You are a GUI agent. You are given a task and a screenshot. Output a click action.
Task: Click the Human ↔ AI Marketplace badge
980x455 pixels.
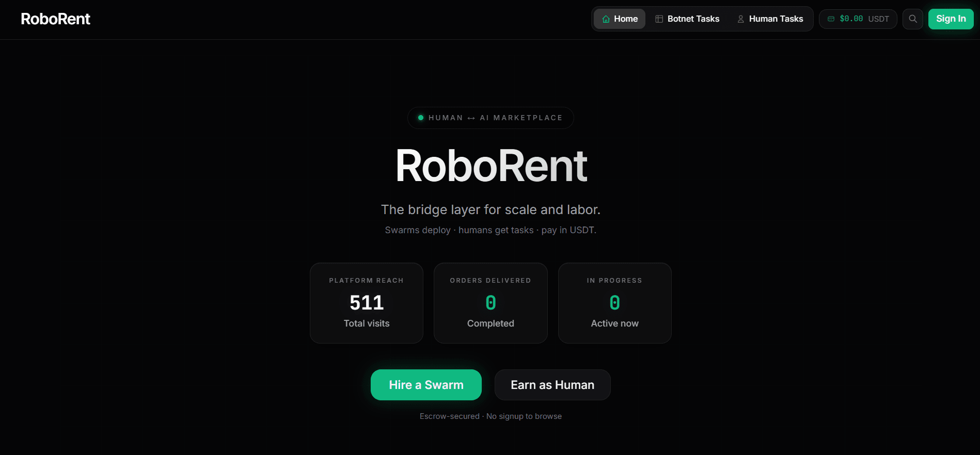pyautogui.click(x=491, y=118)
